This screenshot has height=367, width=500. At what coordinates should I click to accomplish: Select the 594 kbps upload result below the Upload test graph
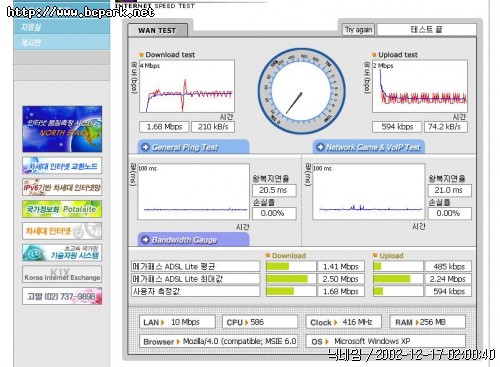[x=397, y=127]
